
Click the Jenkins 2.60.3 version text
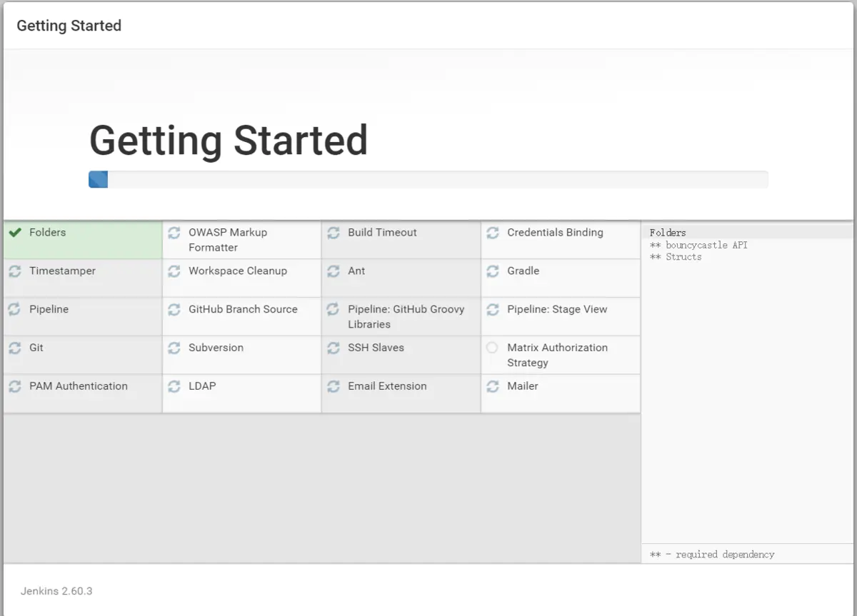click(x=56, y=591)
